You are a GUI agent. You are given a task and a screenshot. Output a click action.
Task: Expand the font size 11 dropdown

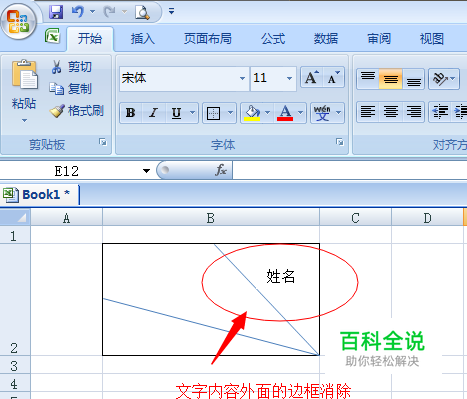pos(289,79)
